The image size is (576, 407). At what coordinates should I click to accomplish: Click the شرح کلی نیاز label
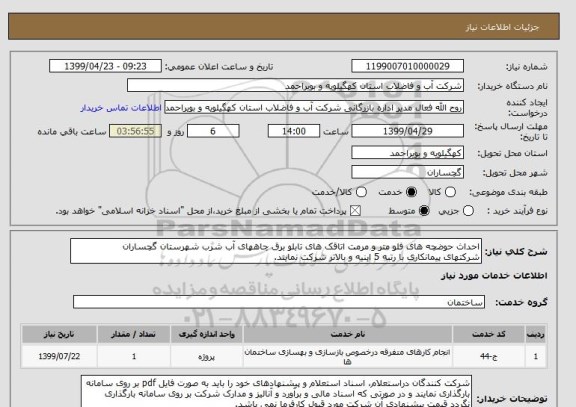pos(516,252)
